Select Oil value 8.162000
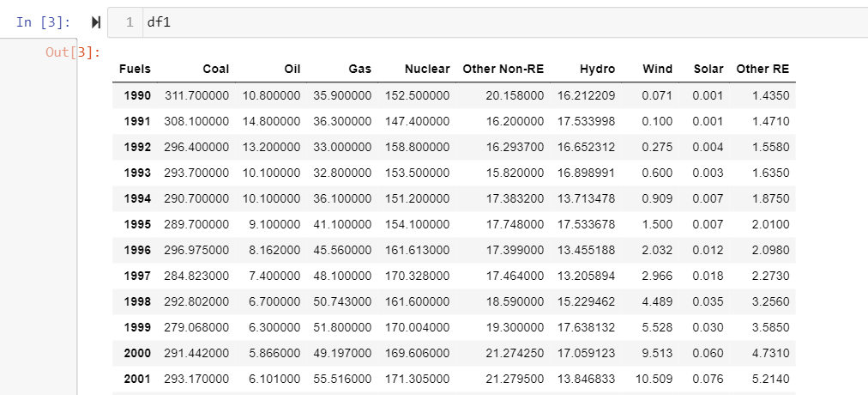Screen dimensions: 868x395 pos(274,250)
